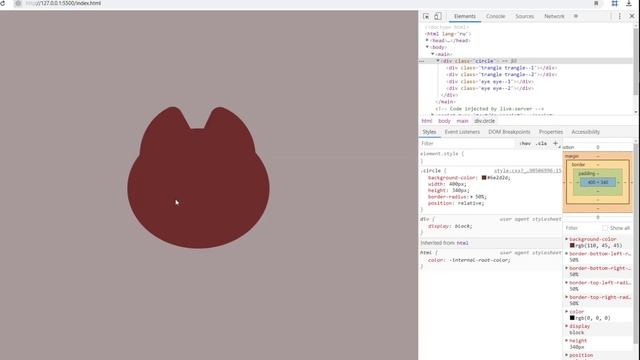Click the #6e2d2d background-color swatch
This screenshot has height=360, width=640.
(x=484, y=178)
